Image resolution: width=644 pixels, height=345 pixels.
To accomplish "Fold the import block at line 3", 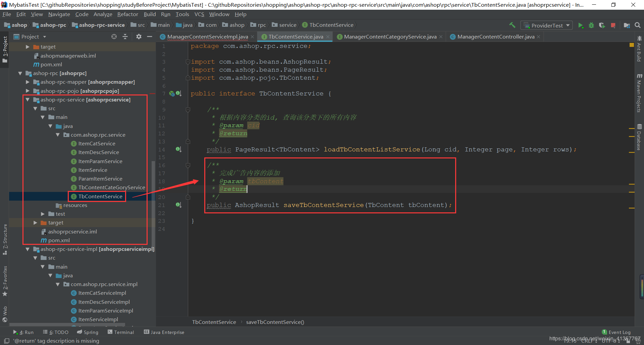I will click(188, 62).
